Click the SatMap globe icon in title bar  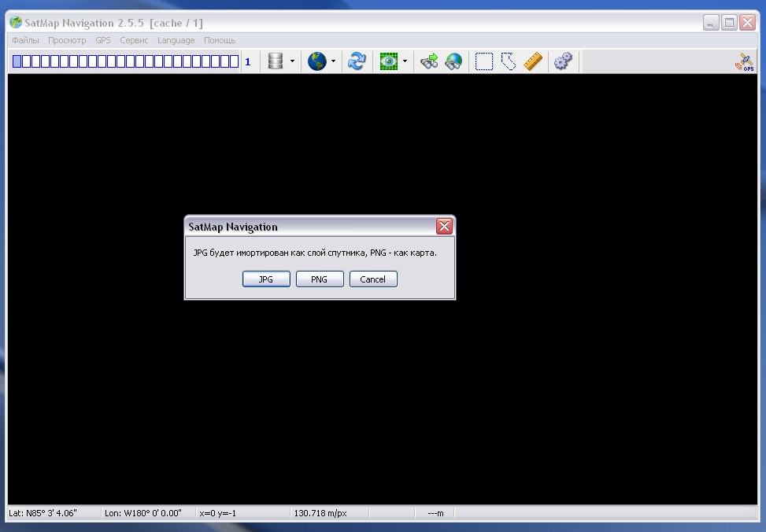tap(16, 22)
